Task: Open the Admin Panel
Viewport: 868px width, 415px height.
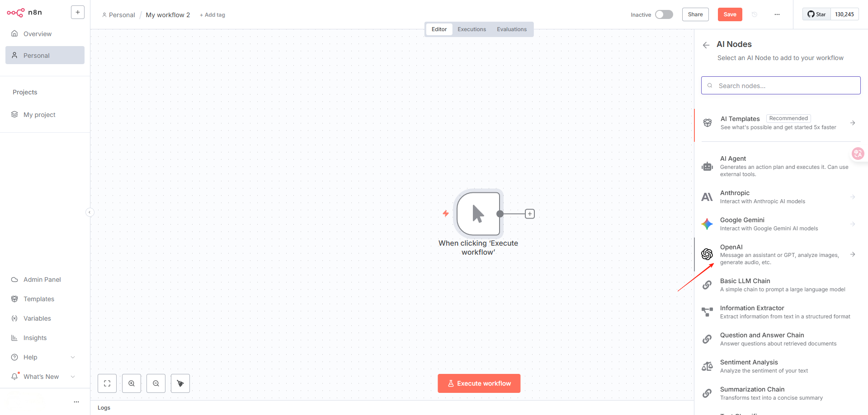Action: point(45,280)
